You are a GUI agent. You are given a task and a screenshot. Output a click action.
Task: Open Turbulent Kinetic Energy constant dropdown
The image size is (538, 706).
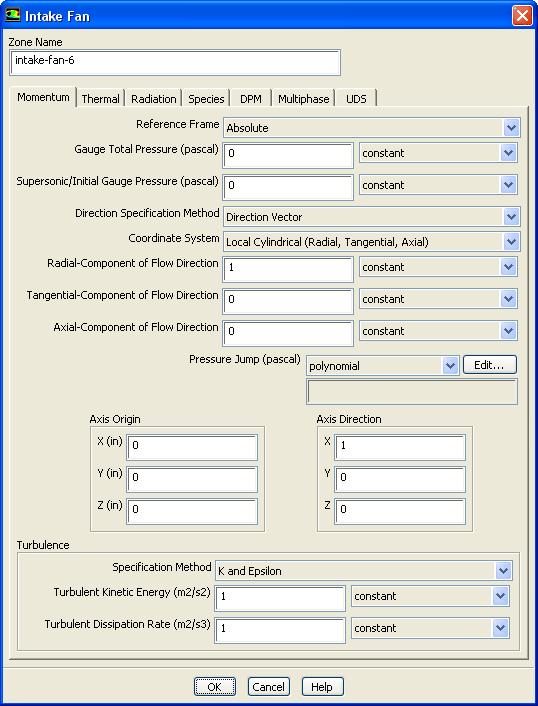pyautogui.click(x=430, y=596)
